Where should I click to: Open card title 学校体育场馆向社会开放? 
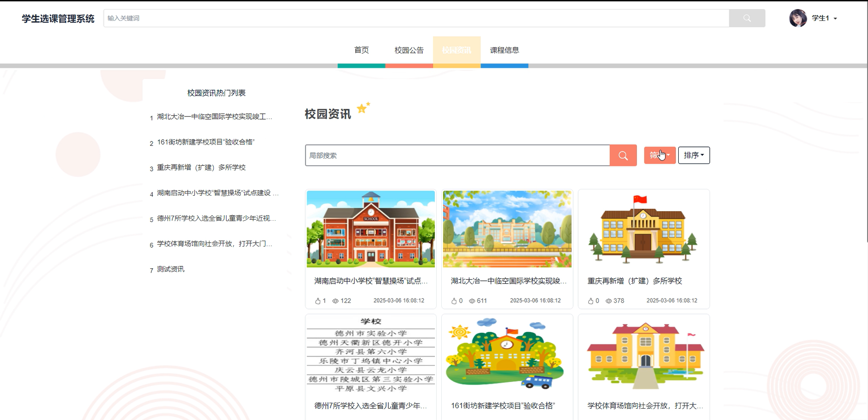tap(646, 406)
